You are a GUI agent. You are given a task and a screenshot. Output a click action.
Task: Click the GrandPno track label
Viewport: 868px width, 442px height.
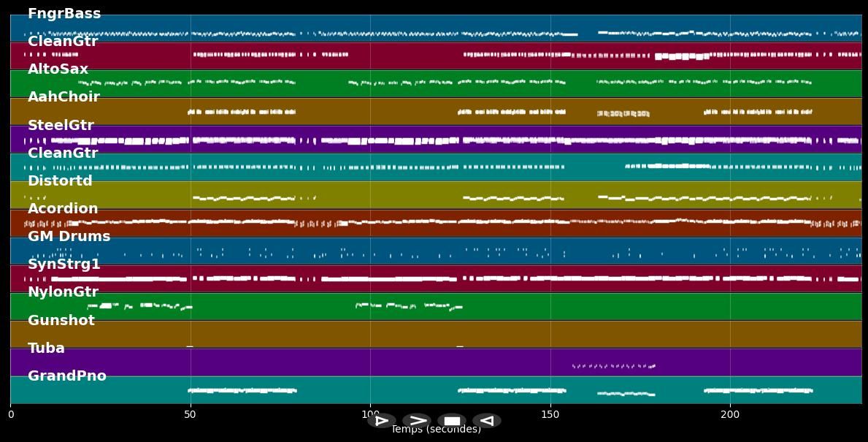[x=67, y=376]
